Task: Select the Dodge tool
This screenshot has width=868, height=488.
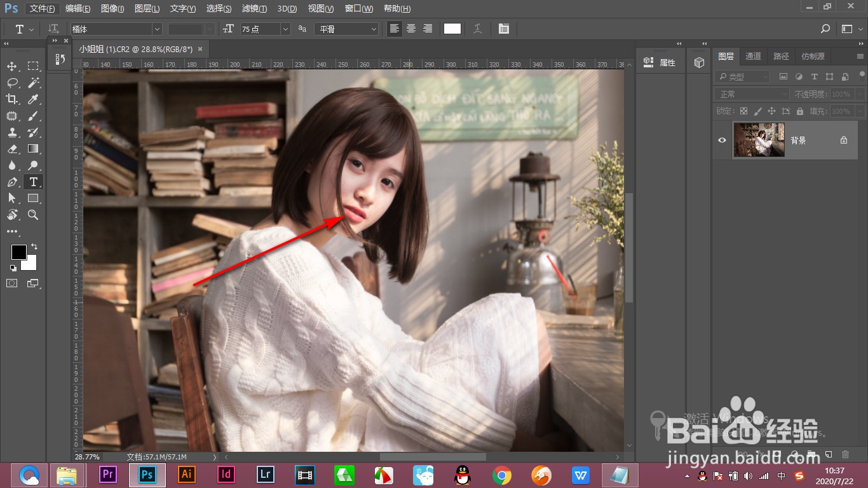Action: tap(33, 165)
